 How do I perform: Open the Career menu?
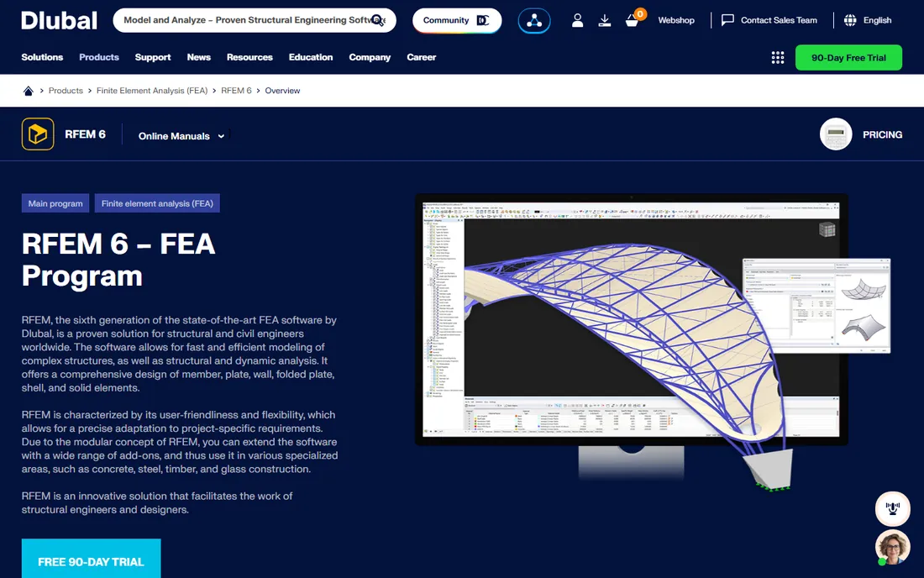pos(422,57)
